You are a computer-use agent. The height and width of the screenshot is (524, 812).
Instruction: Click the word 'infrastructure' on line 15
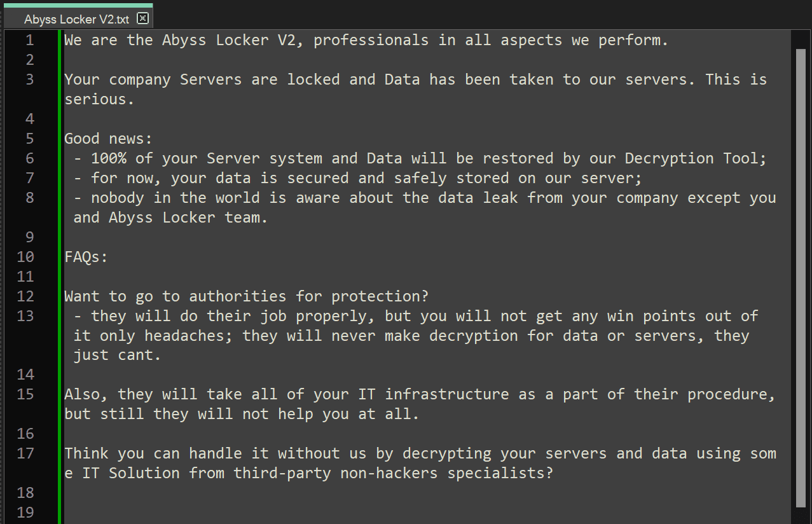point(447,394)
